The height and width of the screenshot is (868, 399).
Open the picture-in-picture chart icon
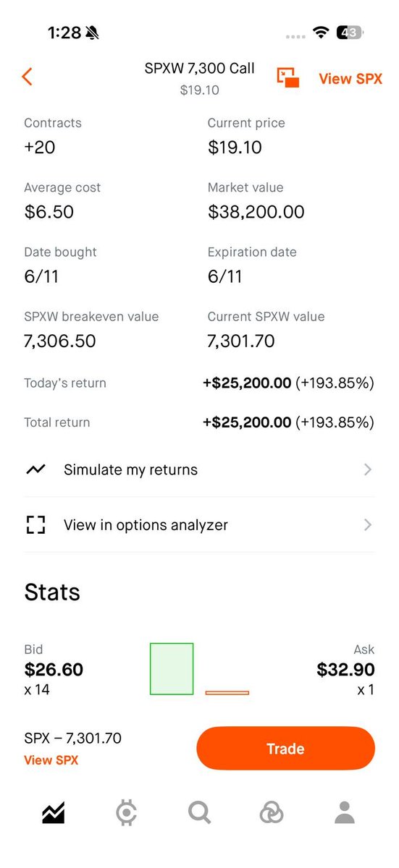click(288, 77)
